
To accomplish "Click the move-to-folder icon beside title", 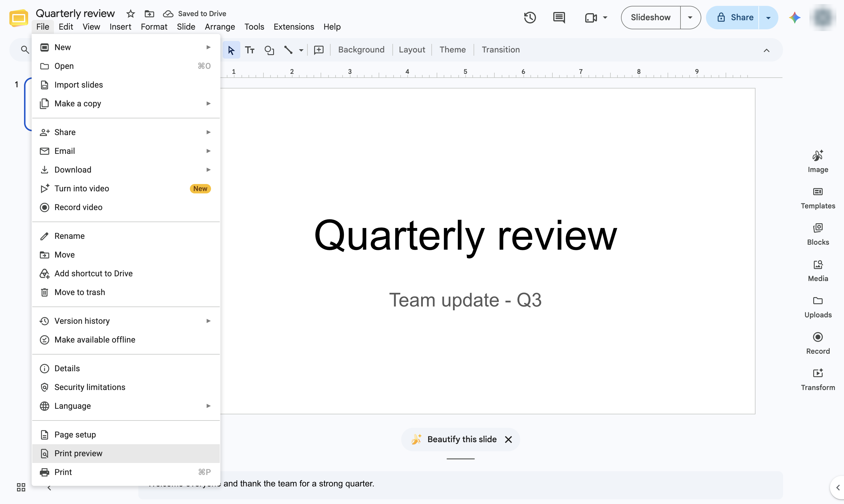I will coord(149,13).
